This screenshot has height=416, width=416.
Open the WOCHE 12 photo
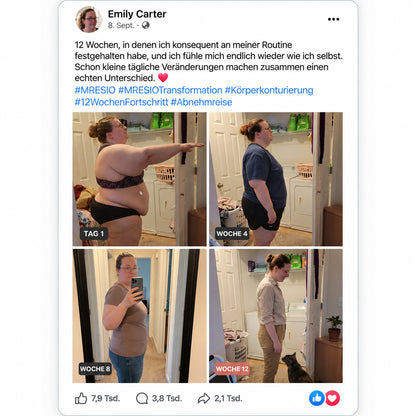tap(276, 316)
